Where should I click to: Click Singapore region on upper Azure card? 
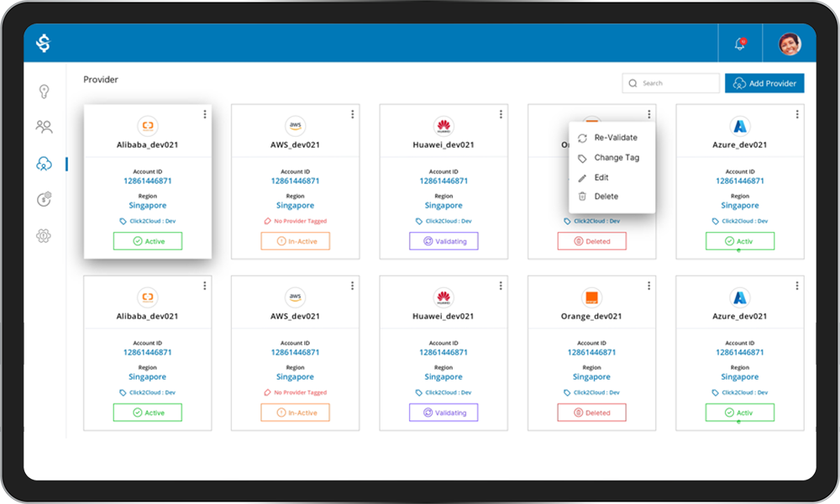pos(740,206)
